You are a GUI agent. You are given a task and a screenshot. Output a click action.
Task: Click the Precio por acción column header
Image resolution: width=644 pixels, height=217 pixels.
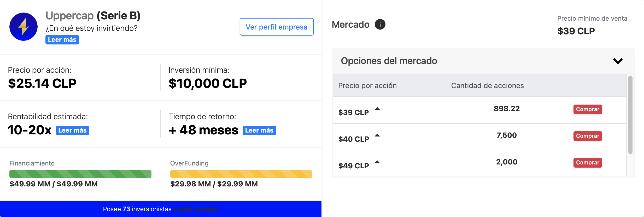click(367, 86)
